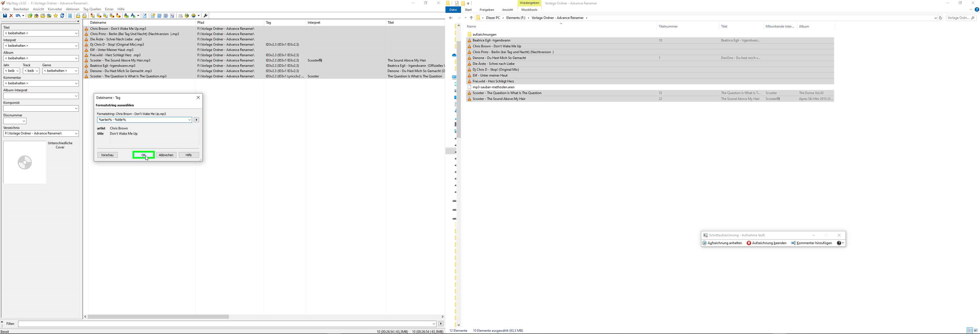Click OK in Dateiname - Tag dialog
This screenshot has height=334, width=980.
coord(143,155)
